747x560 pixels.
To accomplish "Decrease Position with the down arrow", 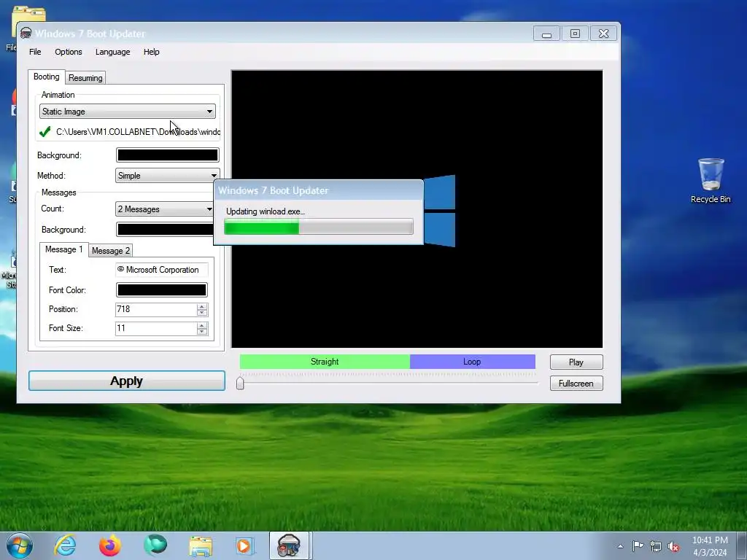I will point(202,312).
